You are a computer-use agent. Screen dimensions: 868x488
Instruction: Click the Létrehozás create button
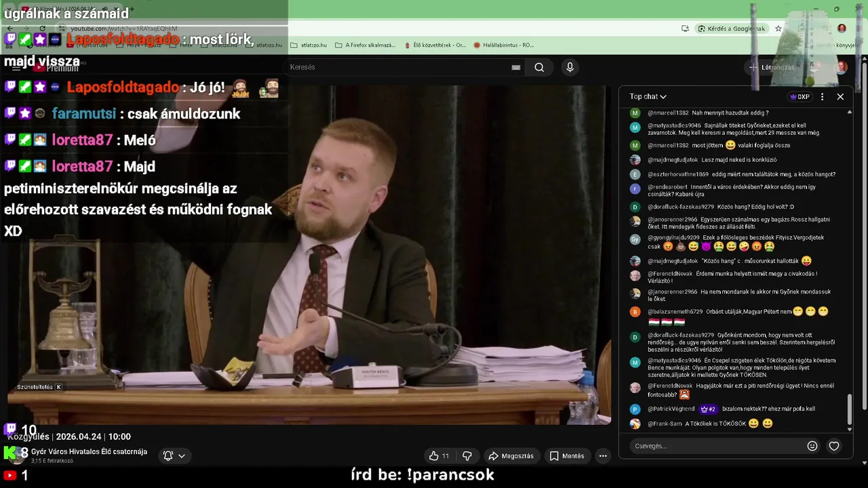[772, 67]
